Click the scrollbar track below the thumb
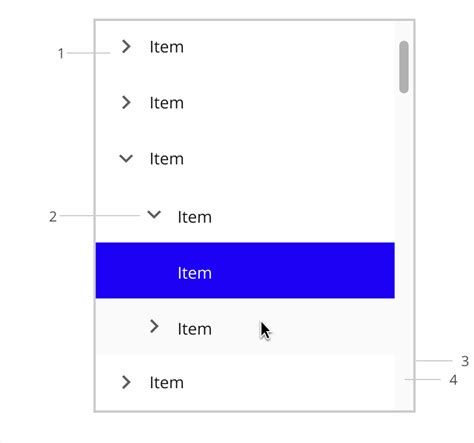474x443 pixels. [404, 233]
